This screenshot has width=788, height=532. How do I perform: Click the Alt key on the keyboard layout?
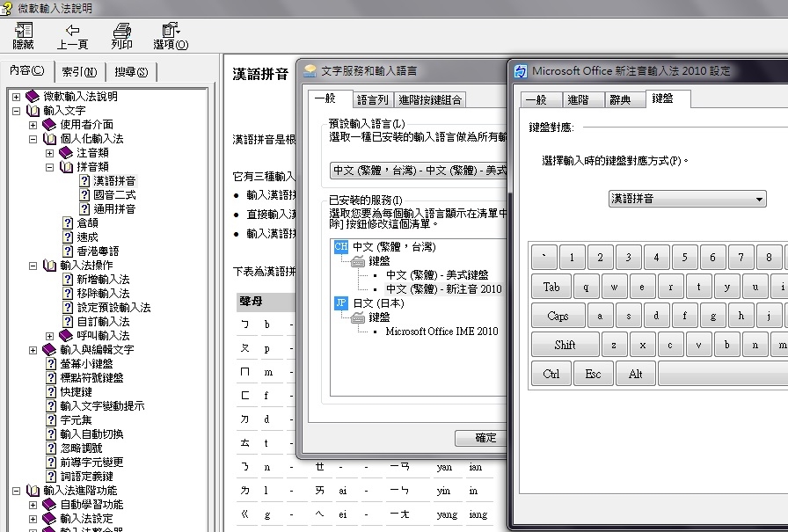point(636,374)
